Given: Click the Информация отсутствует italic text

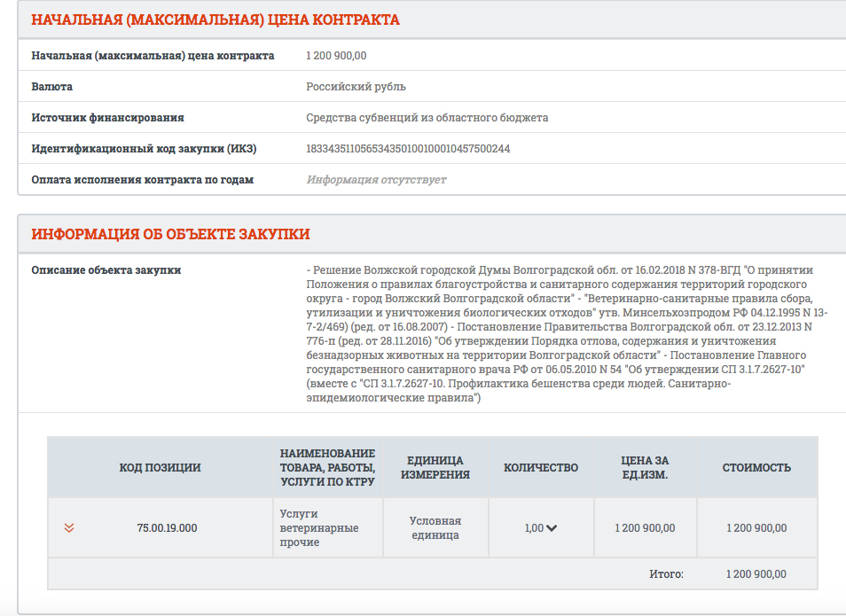Looking at the screenshot, I should (x=376, y=180).
